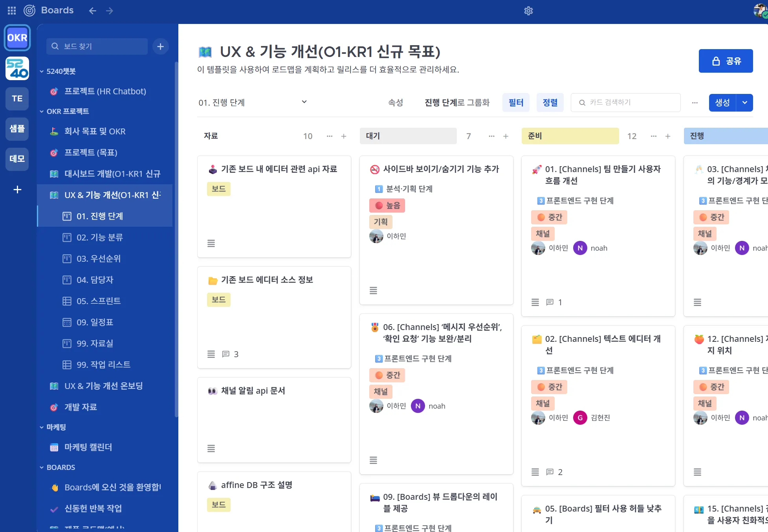
Task: Click the ... more options beside 생성
Action: [x=695, y=103]
